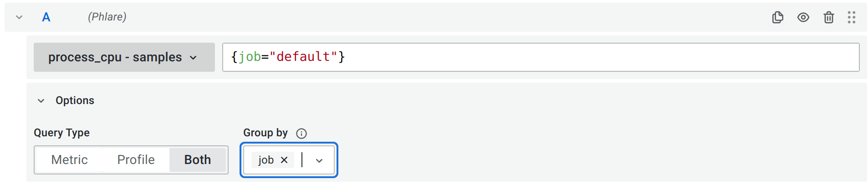The width and height of the screenshot is (868, 189).
Task: Duplicate query A with the copy icon
Action: [777, 17]
